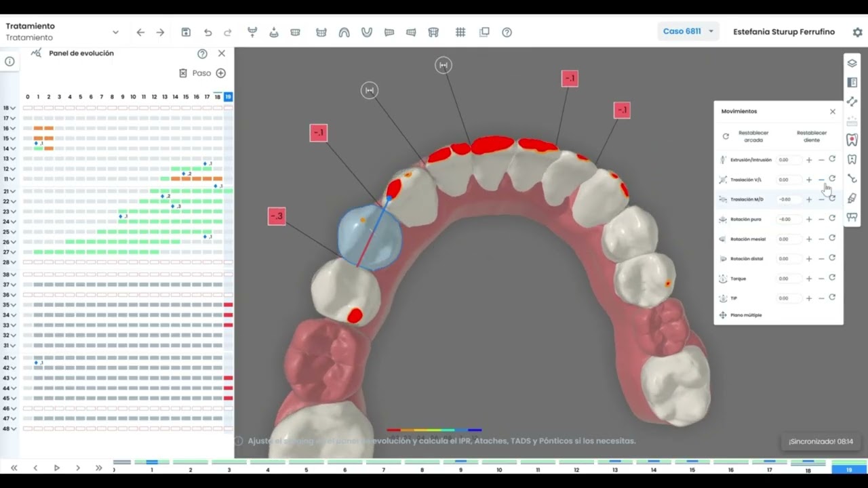Click the Rotación pura value field

tap(788, 219)
